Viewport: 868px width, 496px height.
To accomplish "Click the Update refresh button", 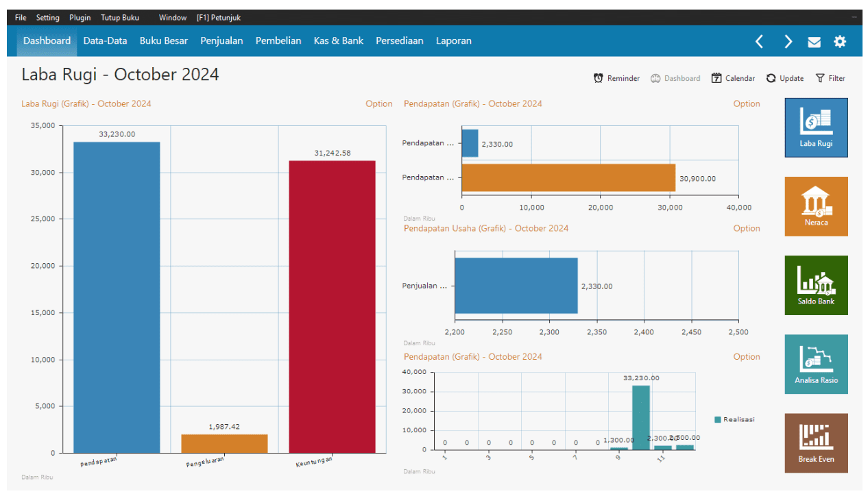I will pyautogui.click(x=785, y=78).
